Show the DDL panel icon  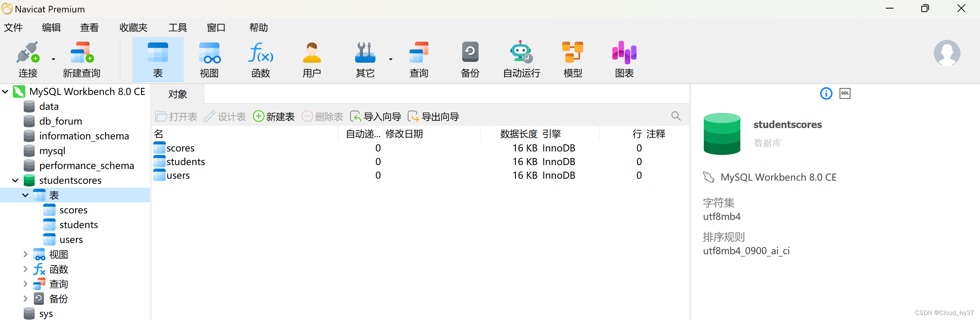tap(845, 93)
